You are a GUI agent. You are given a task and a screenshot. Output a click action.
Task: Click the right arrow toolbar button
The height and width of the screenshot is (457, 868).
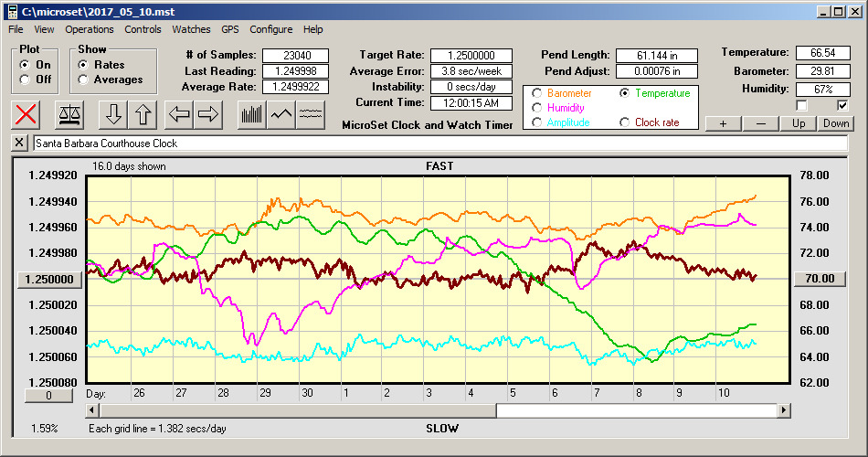207,114
